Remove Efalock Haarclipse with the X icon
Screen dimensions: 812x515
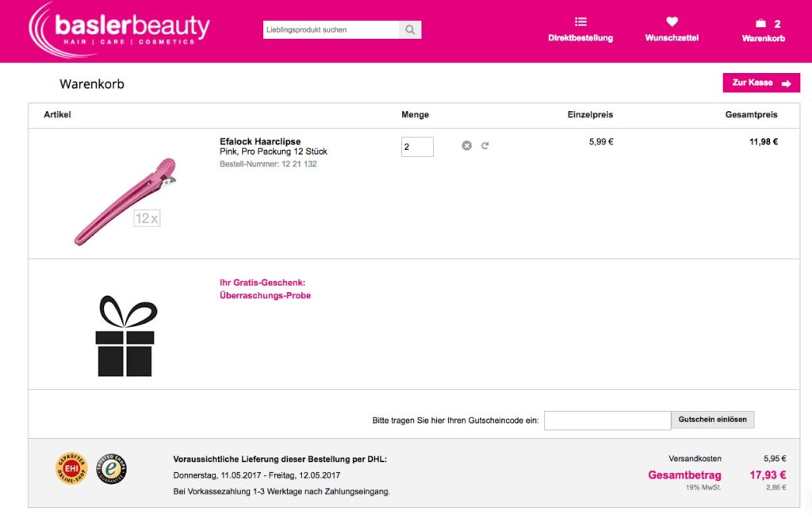pos(466,146)
